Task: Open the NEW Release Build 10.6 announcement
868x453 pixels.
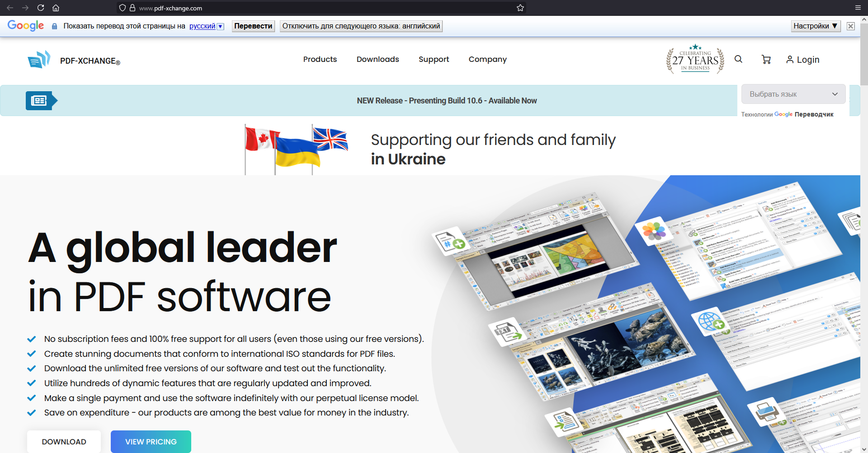Action: pyautogui.click(x=447, y=101)
